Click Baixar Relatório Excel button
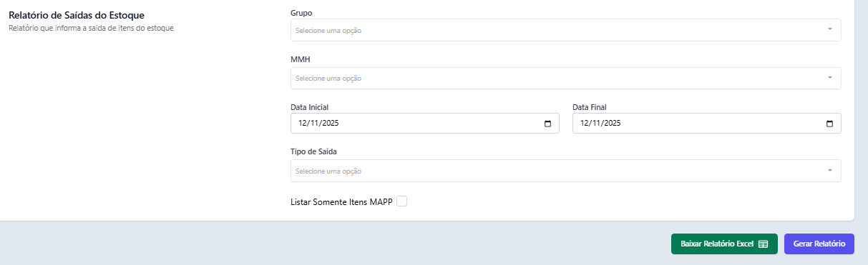 point(724,244)
